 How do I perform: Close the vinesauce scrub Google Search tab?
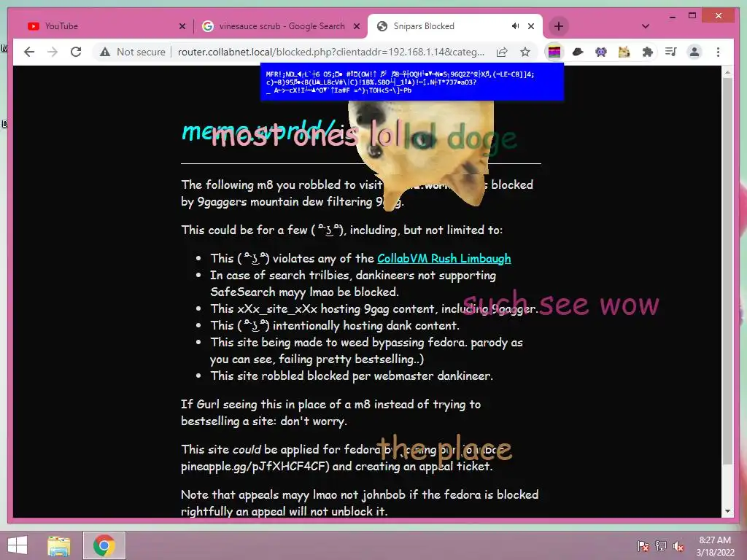click(x=356, y=26)
